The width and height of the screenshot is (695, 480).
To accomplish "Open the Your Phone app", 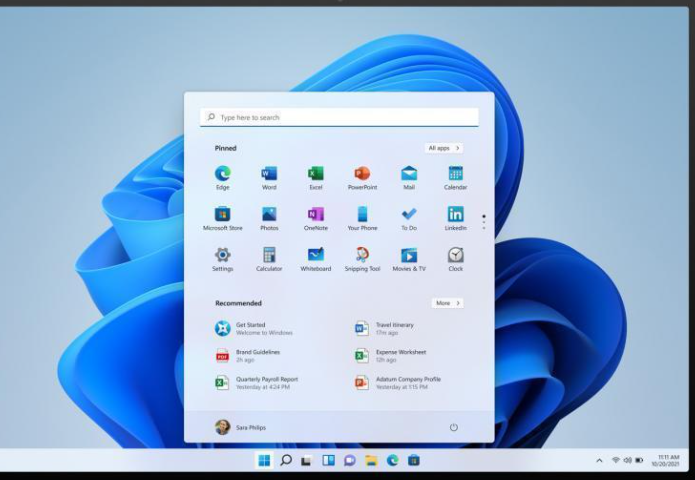I will tap(362, 219).
